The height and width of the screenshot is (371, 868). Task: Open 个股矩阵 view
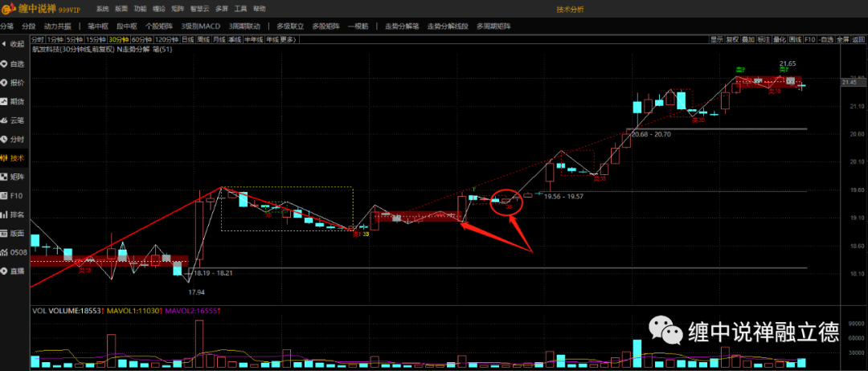159,26
